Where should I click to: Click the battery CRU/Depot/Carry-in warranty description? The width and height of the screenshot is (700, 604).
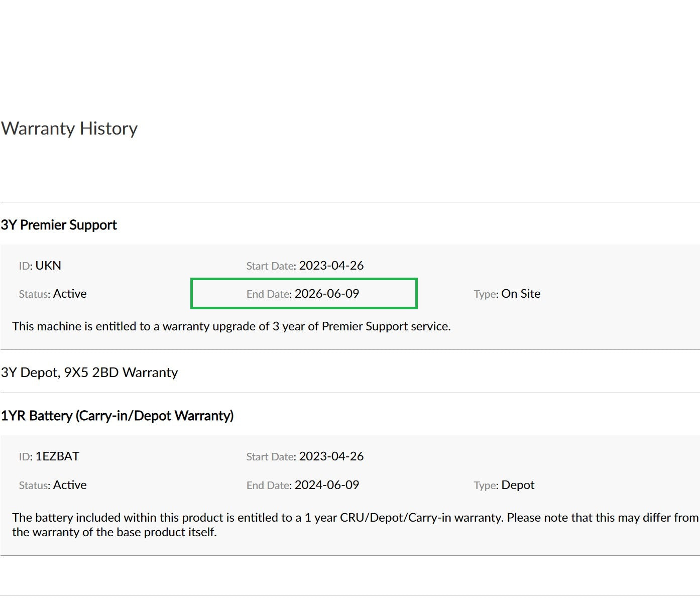(355, 525)
